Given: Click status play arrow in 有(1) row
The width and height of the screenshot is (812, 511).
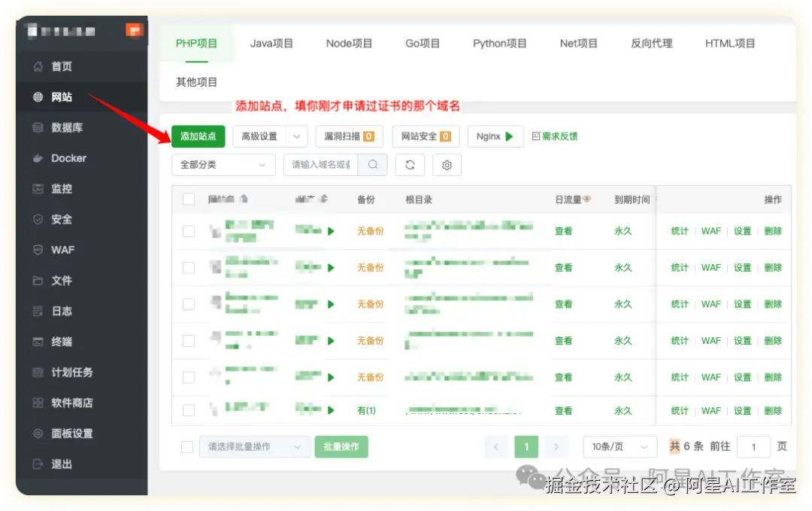Looking at the screenshot, I should tap(331, 410).
